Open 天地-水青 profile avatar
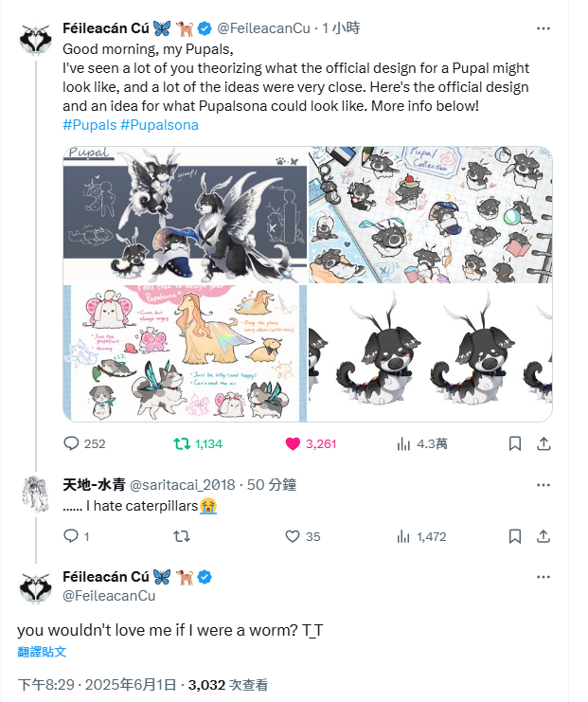Viewport: 588px width, 702px height. click(x=35, y=495)
